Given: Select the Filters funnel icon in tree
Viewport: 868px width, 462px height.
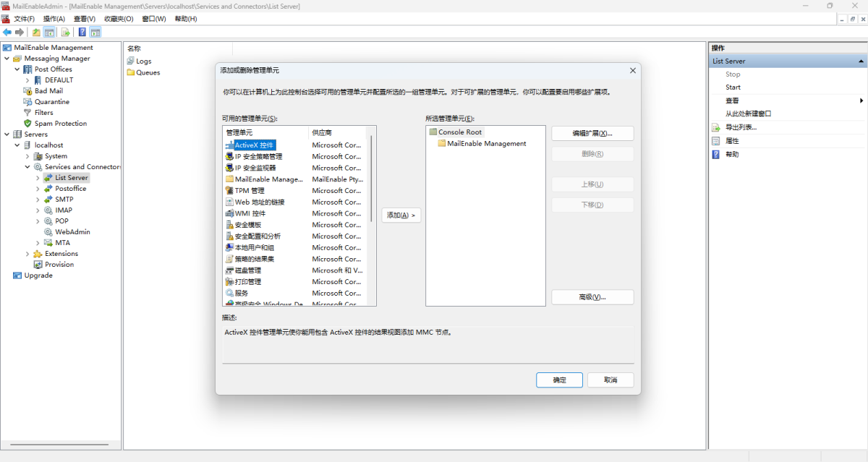Looking at the screenshot, I should (x=28, y=113).
